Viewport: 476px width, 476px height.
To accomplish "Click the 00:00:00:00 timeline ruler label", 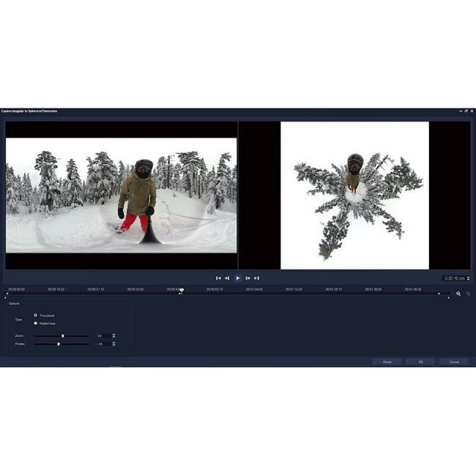I will [x=16, y=289].
